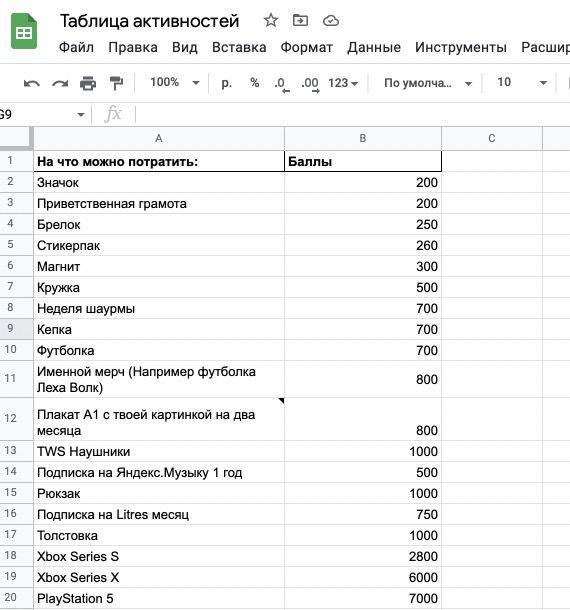Click the formula bar input

coord(352,115)
